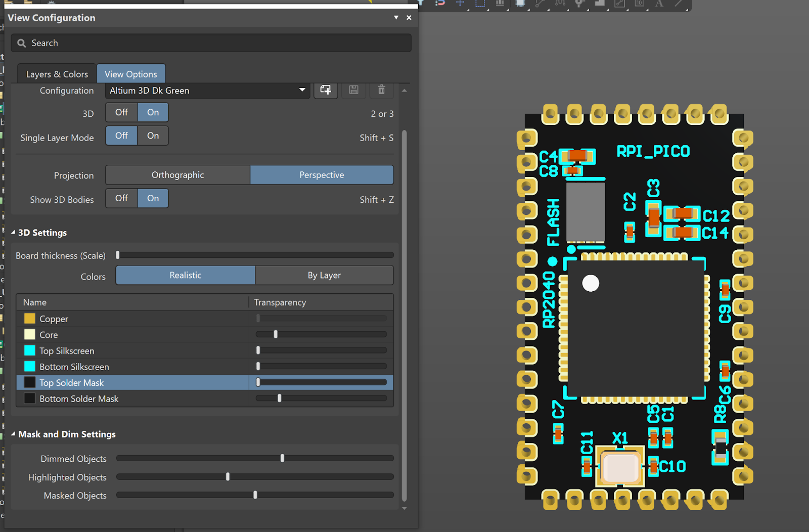
Task: Select the dashed rectangle selection tool
Action: click(480, 3)
